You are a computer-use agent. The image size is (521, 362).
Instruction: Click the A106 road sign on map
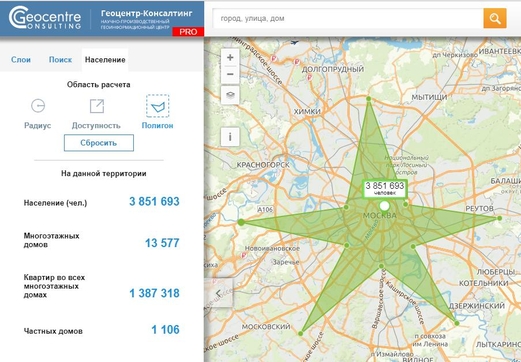[x=265, y=209]
